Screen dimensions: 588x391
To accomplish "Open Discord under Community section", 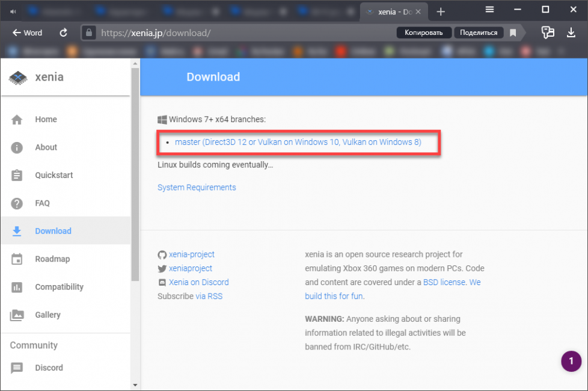I will click(x=49, y=368).
